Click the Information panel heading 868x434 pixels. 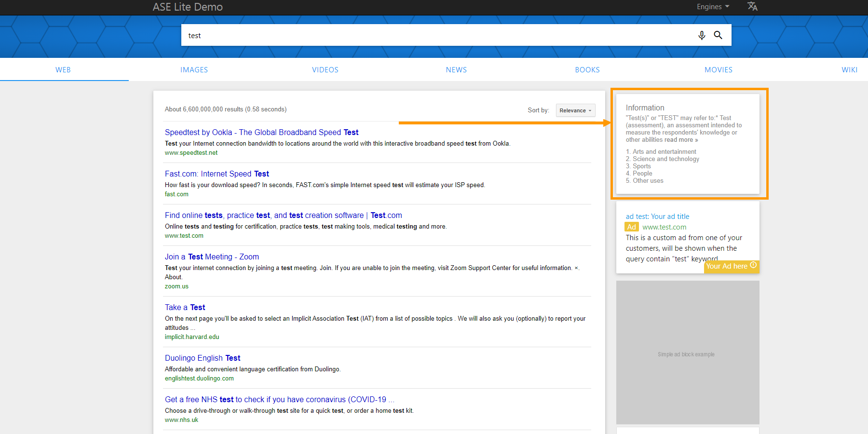(x=645, y=108)
